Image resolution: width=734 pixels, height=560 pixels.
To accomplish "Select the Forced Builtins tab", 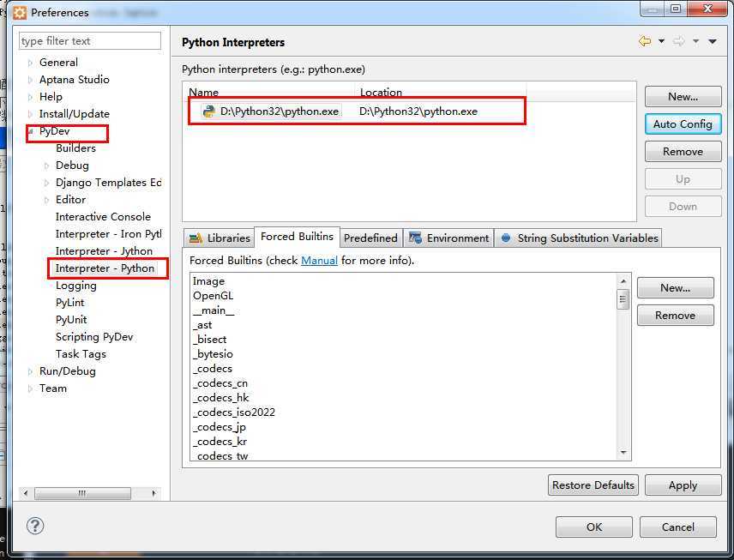I will pyautogui.click(x=297, y=237).
